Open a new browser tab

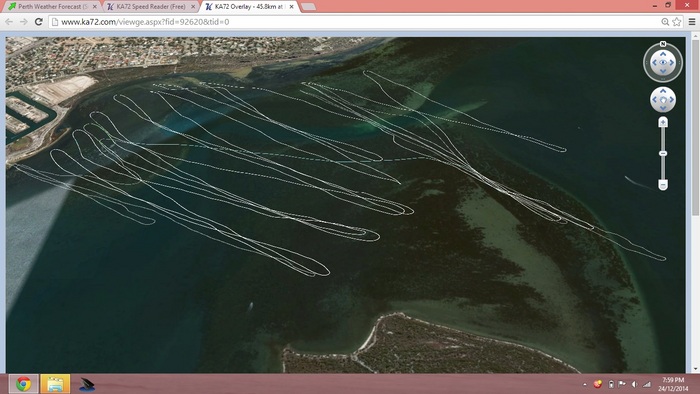pyautogui.click(x=308, y=7)
